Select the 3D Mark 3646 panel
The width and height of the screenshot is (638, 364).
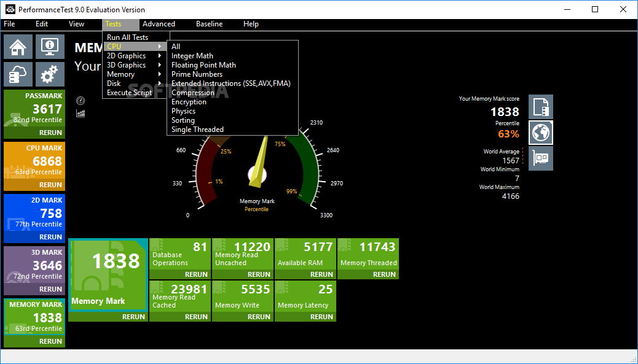(34, 265)
